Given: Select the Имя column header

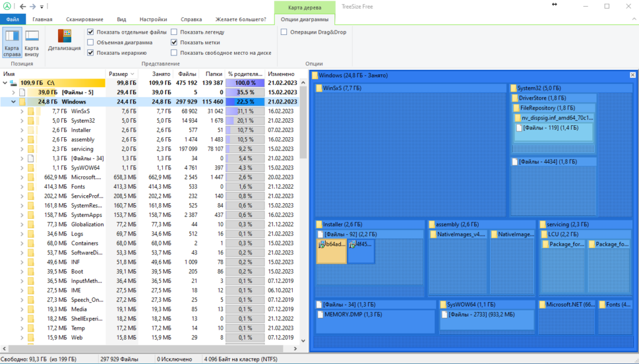Looking at the screenshot, I should pos(53,74).
